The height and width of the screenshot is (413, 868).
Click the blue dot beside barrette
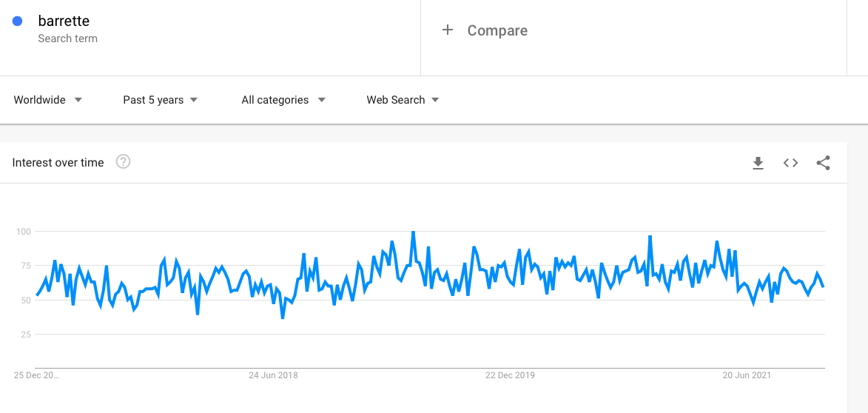tap(17, 21)
